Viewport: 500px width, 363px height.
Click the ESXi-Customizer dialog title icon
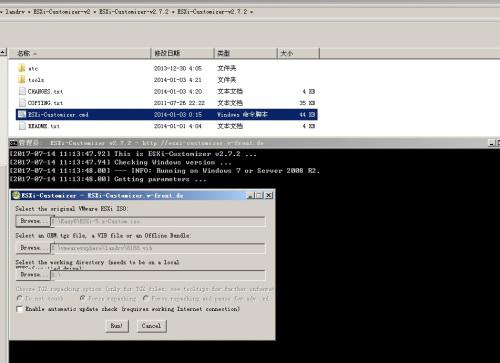tap(16, 195)
